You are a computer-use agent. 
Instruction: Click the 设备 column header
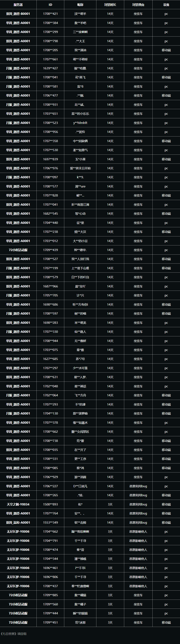166,5
